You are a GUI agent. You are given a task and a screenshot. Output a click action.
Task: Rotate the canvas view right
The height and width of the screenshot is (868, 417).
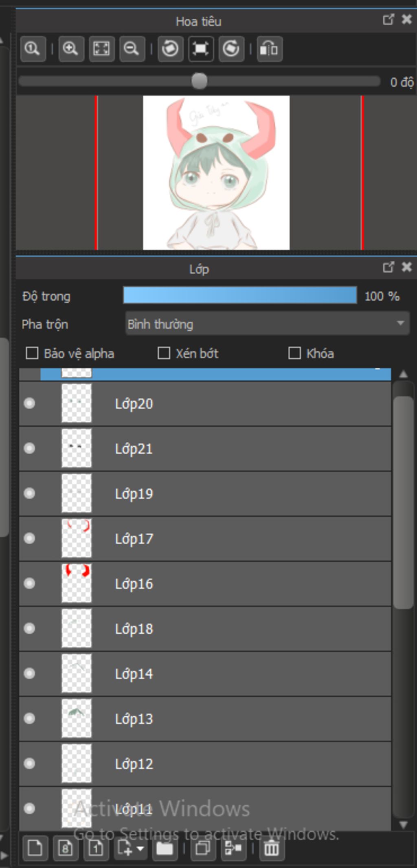[231, 49]
